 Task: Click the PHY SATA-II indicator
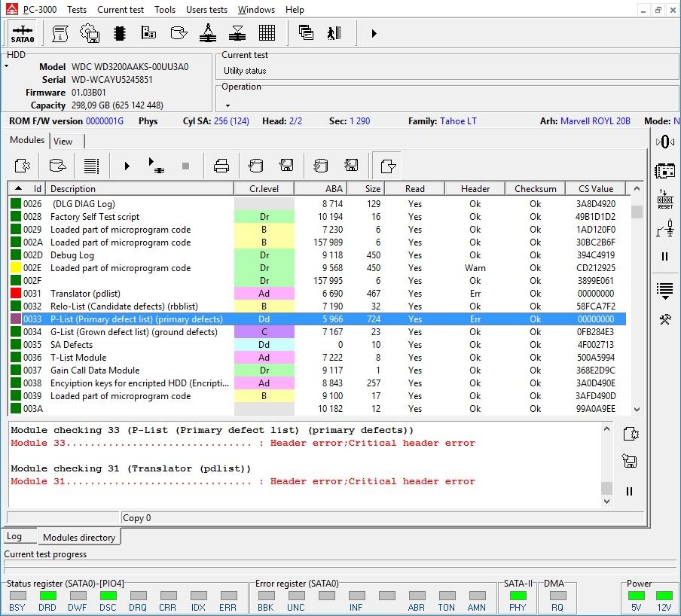pos(518,596)
